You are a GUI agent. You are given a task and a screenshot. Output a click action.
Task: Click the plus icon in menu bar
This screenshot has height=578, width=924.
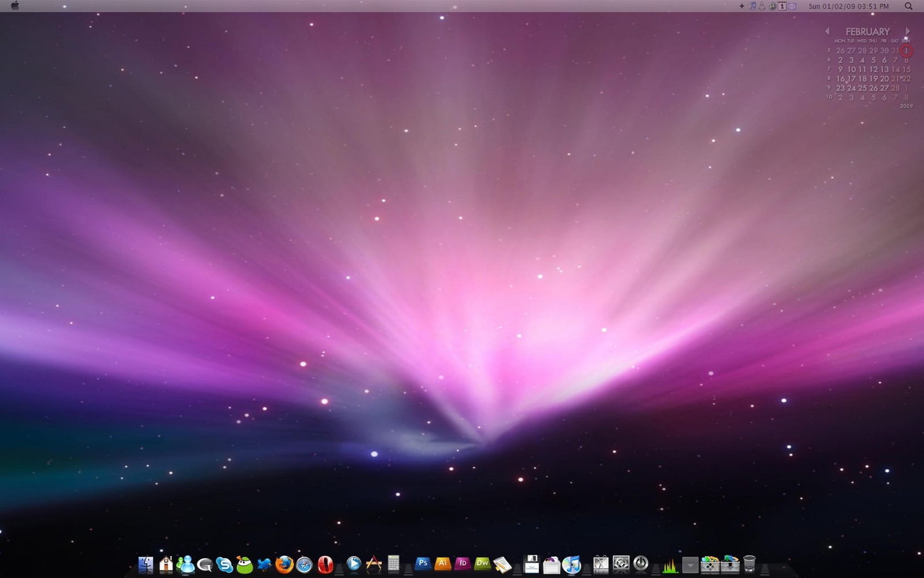pos(742,6)
